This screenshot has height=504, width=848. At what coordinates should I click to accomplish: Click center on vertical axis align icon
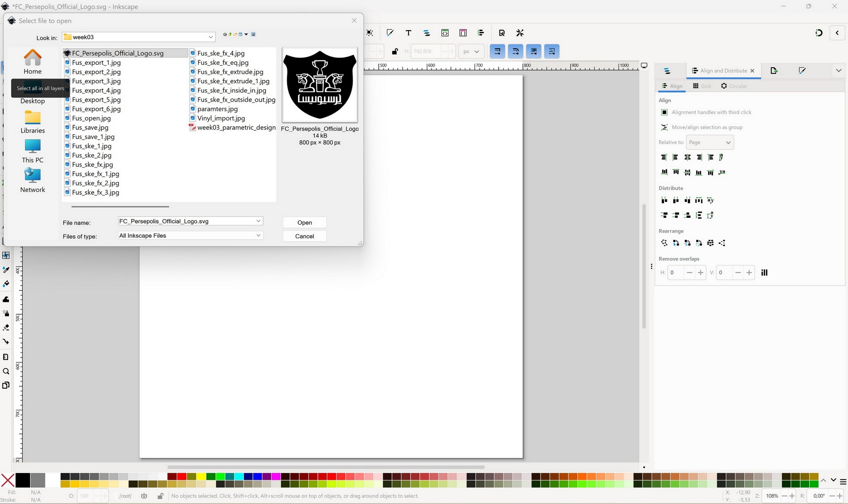click(687, 157)
